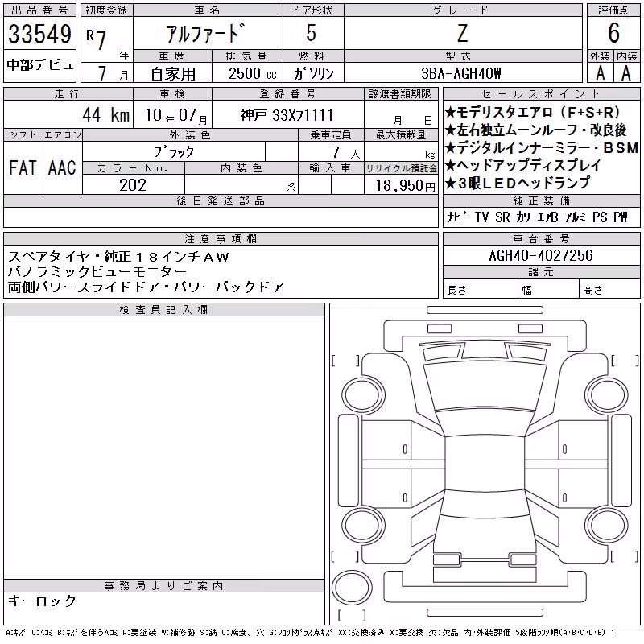Click the seating capacity 7 人

[x=346, y=152]
